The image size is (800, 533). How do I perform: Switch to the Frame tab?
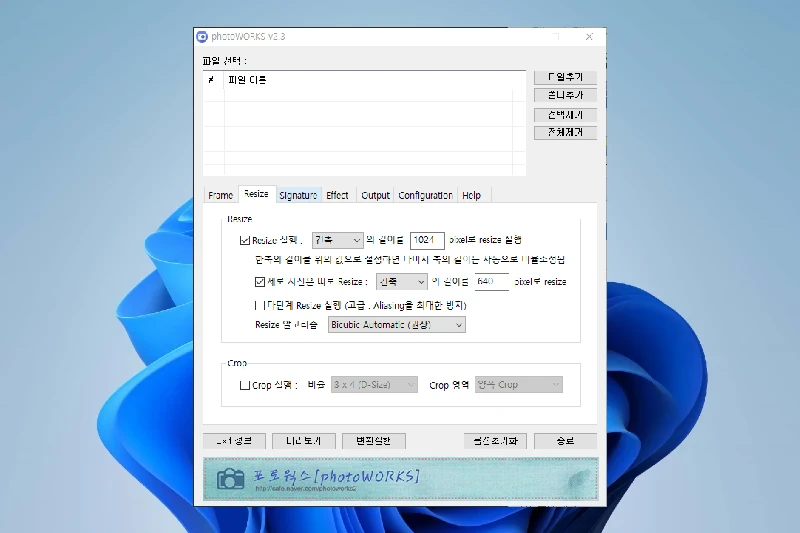point(220,195)
